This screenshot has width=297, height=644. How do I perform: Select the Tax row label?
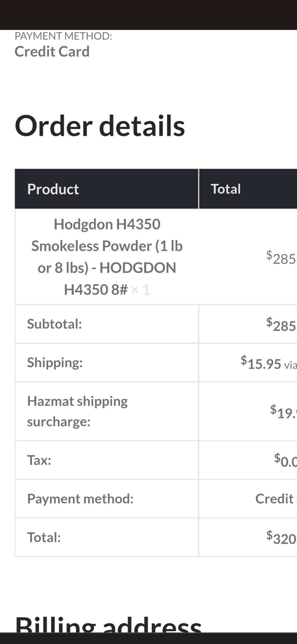(x=39, y=460)
